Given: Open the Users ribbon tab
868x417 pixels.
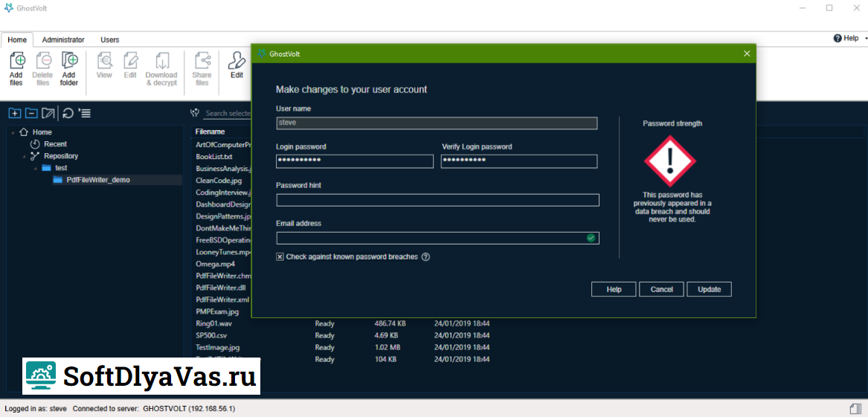Looking at the screenshot, I should click(109, 40).
